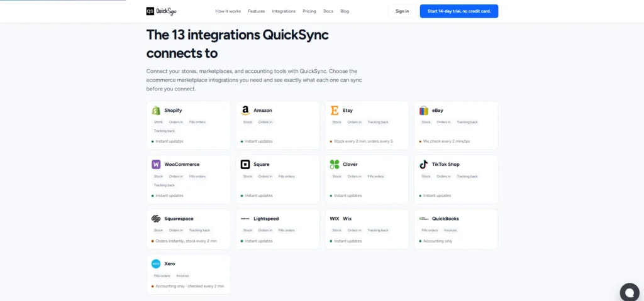
Task: Click Wix's Tracking back tag
Action: [x=378, y=231]
